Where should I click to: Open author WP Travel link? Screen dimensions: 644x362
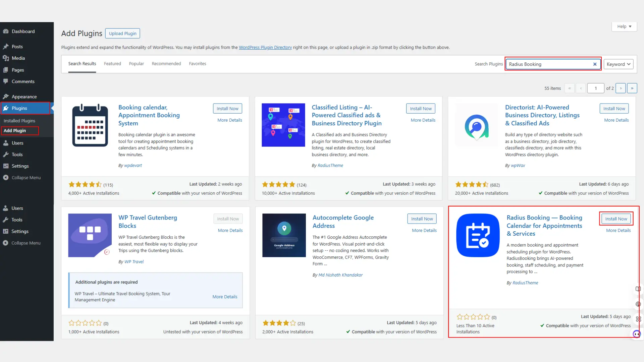[x=134, y=262]
